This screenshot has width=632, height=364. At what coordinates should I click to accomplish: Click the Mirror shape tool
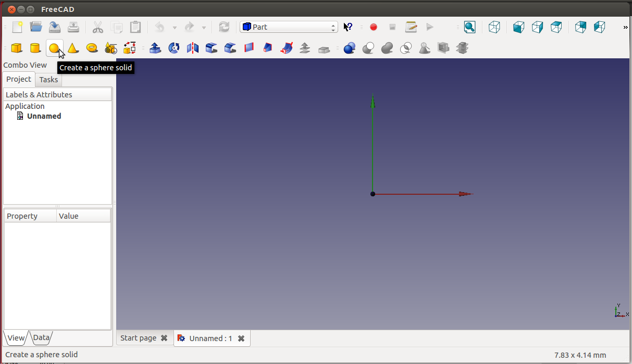(x=193, y=48)
